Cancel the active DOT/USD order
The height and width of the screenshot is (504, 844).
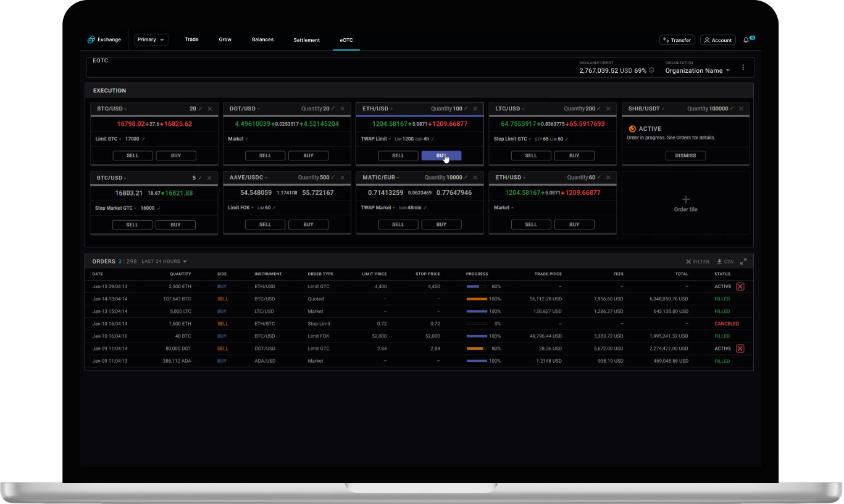coord(740,349)
